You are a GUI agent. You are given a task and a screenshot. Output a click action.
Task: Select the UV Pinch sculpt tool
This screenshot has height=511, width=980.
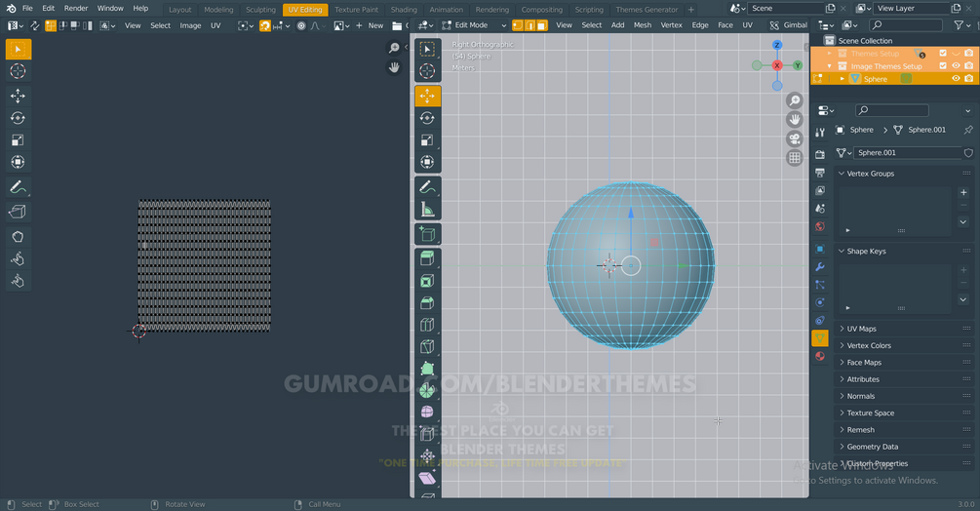click(x=19, y=281)
